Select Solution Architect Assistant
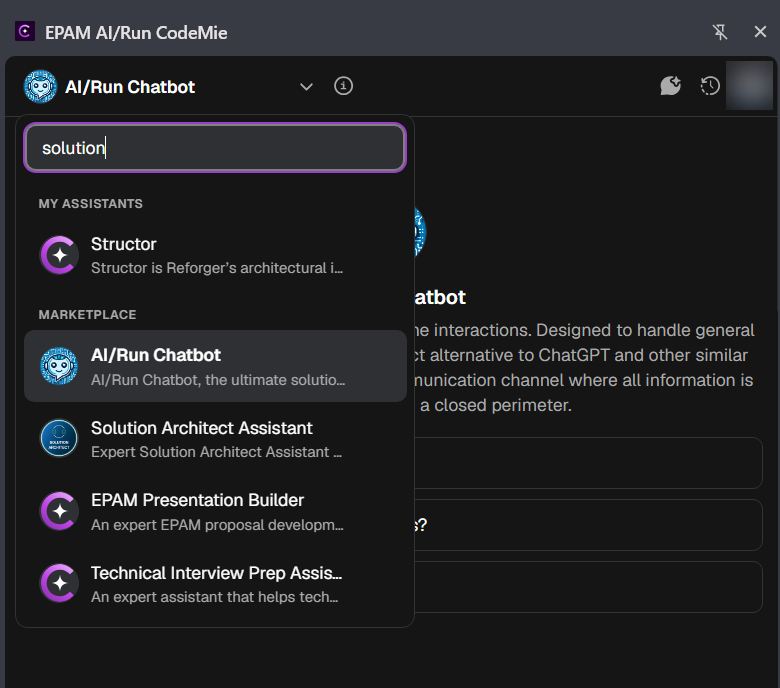The height and width of the screenshot is (688, 780). (x=215, y=439)
